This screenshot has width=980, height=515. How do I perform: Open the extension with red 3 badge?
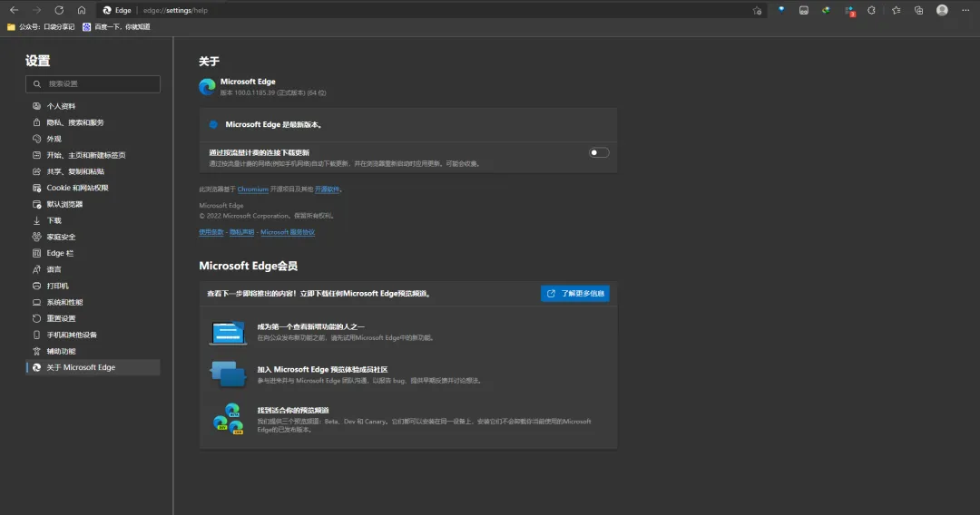pos(849,11)
